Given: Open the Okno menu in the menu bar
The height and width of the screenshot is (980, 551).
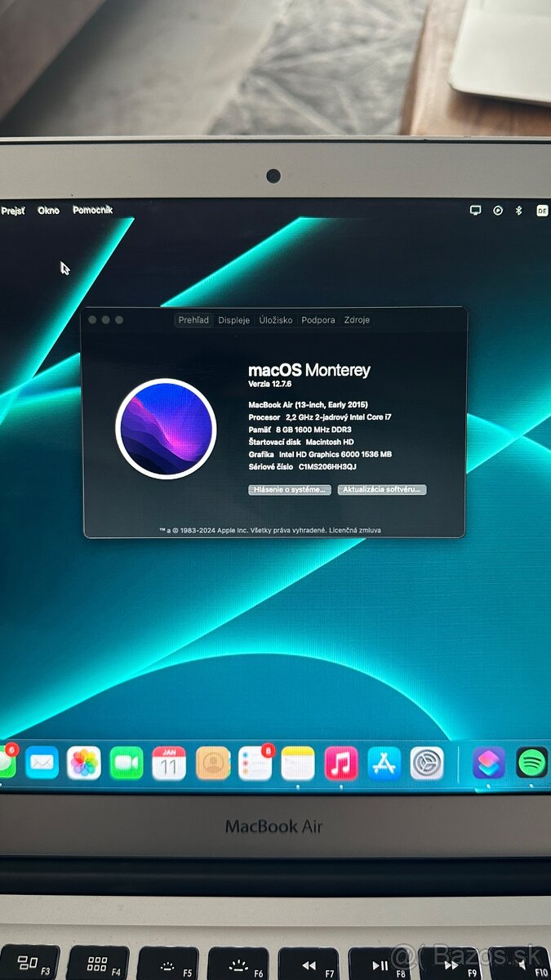Looking at the screenshot, I should click(x=48, y=210).
